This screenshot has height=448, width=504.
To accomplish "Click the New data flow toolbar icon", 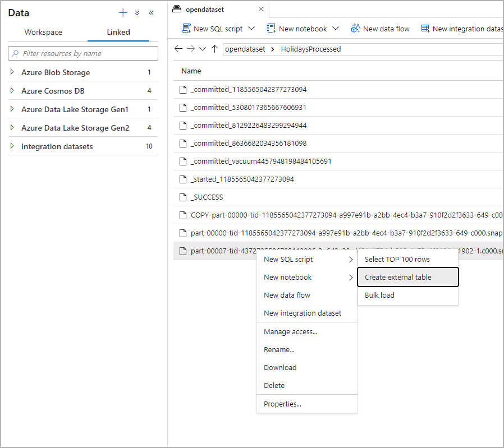I will tap(355, 29).
